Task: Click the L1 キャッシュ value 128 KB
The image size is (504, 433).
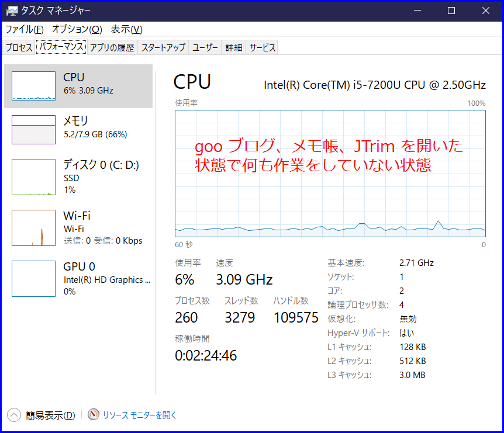Action: pyautogui.click(x=413, y=347)
